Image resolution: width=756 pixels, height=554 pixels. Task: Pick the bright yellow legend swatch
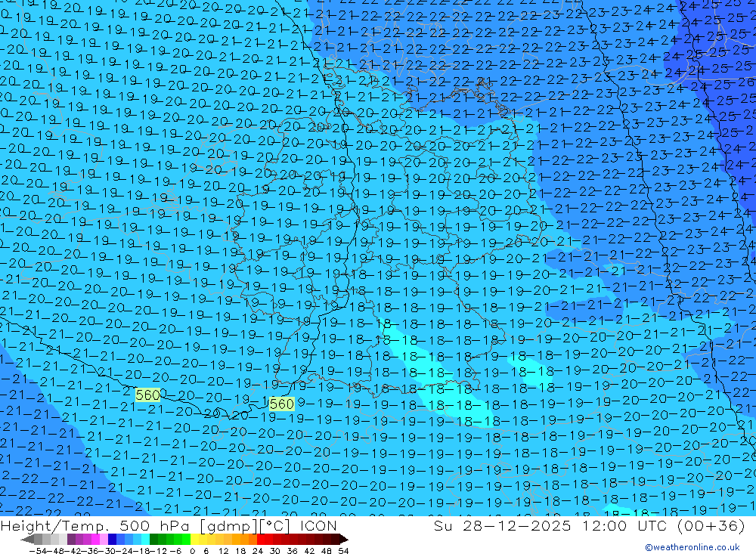[195, 539]
